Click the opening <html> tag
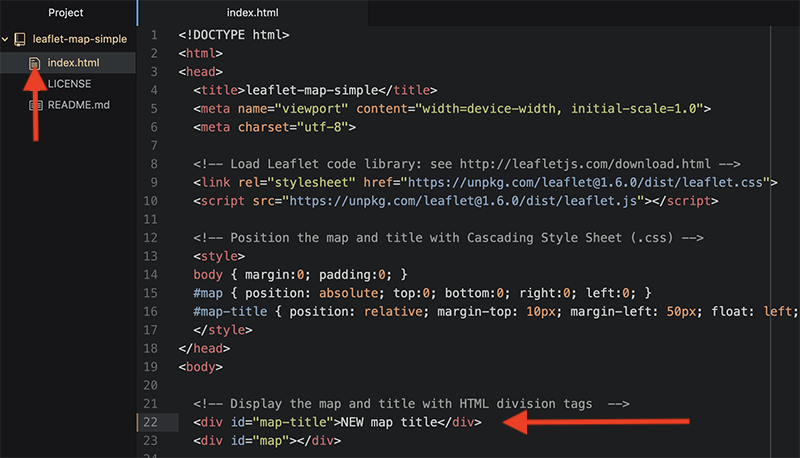The height and width of the screenshot is (458, 800). click(201, 54)
